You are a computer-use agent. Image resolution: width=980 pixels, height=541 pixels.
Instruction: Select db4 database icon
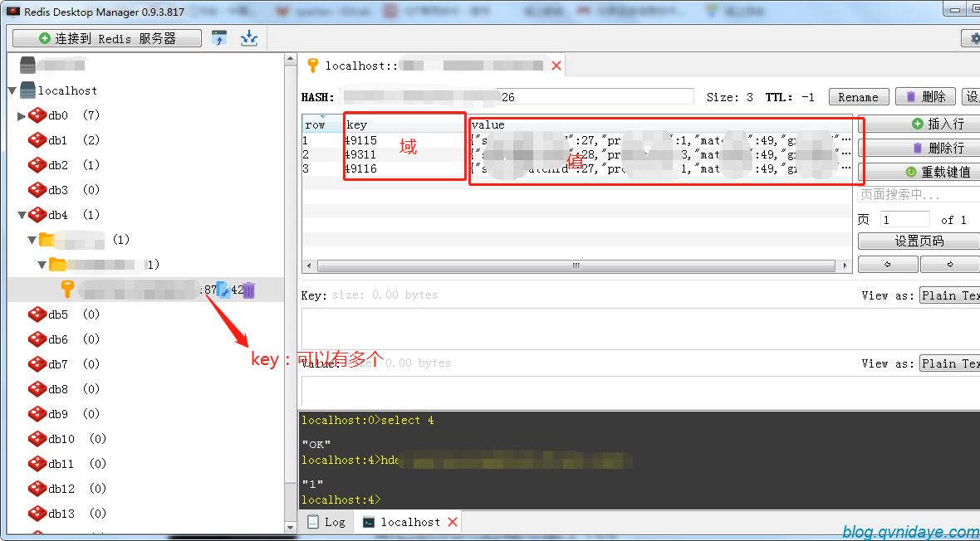click(x=37, y=215)
